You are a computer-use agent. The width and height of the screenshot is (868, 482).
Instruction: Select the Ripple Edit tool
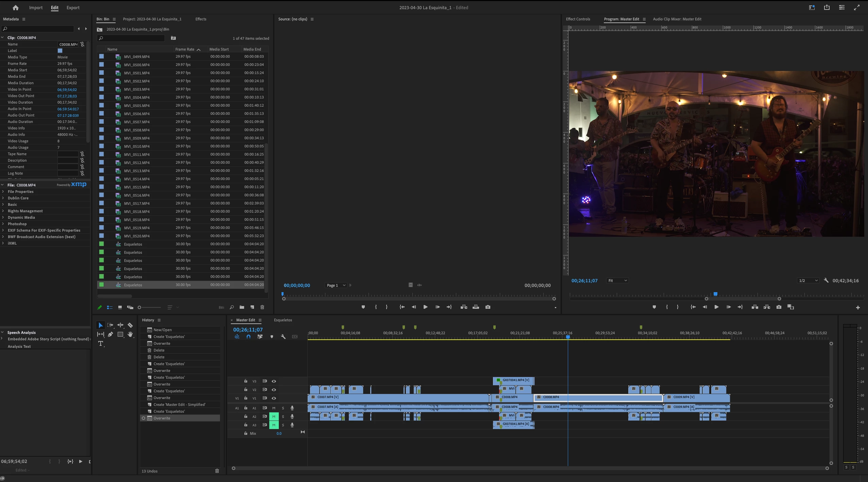120,325
